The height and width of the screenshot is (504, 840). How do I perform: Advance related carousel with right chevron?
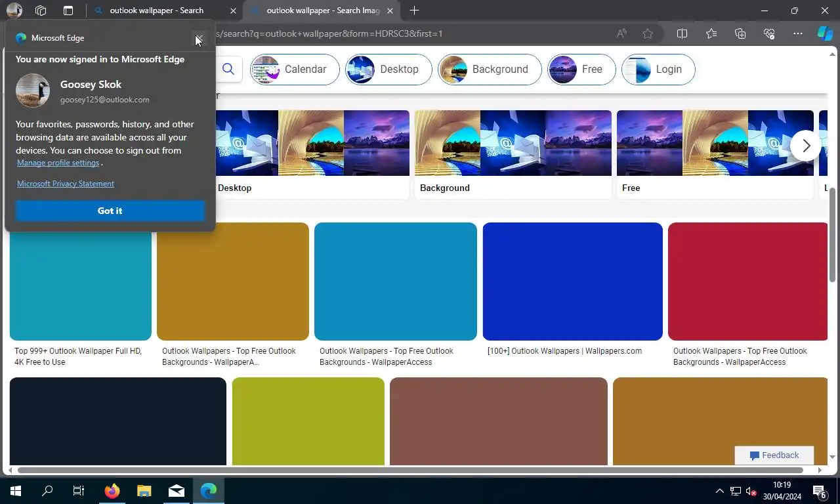[x=806, y=146]
